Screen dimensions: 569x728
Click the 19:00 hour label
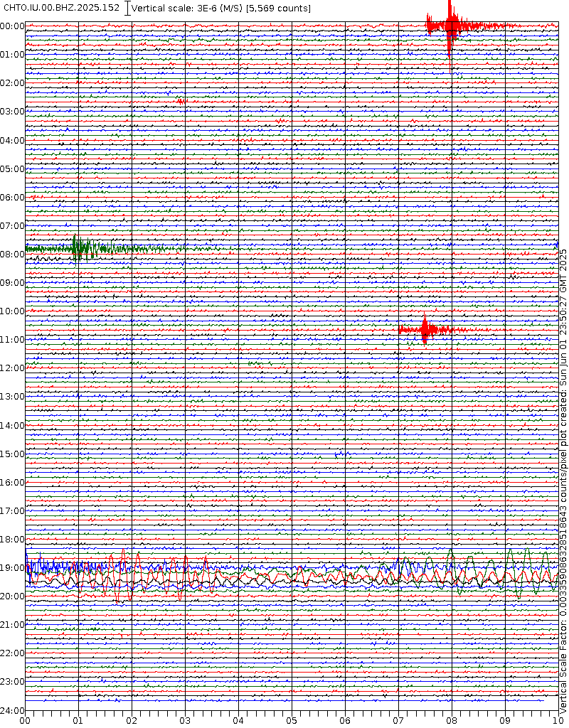[12, 568]
